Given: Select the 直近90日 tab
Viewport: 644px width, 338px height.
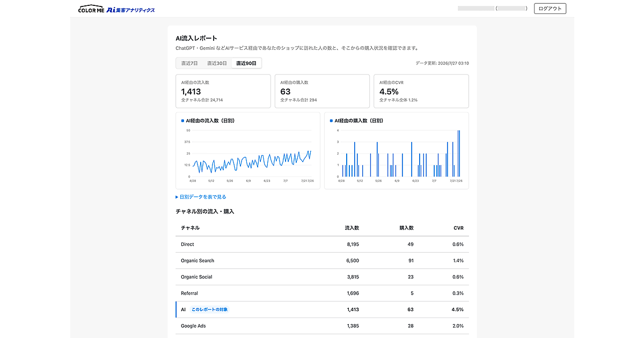Looking at the screenshot, I should coord(246,63).
